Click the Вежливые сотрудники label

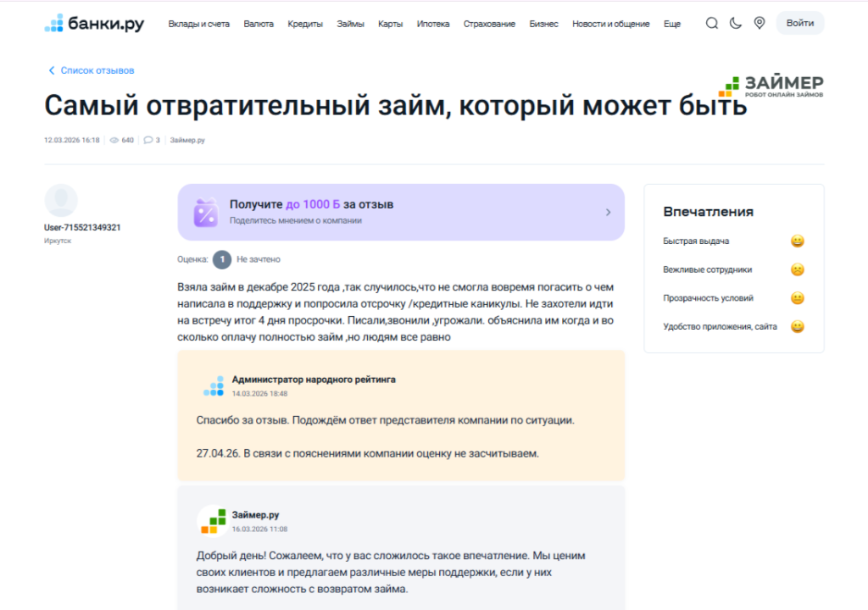[708, 269]
